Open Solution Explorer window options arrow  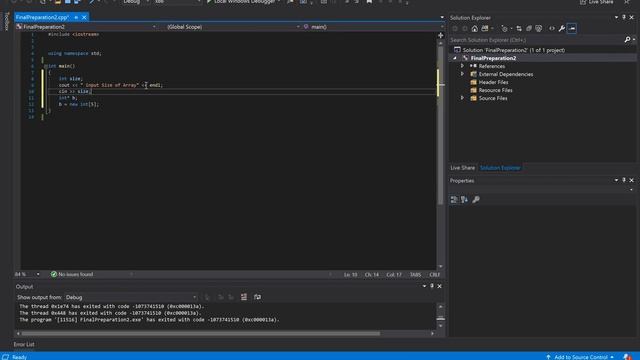(x=616, y=17)
